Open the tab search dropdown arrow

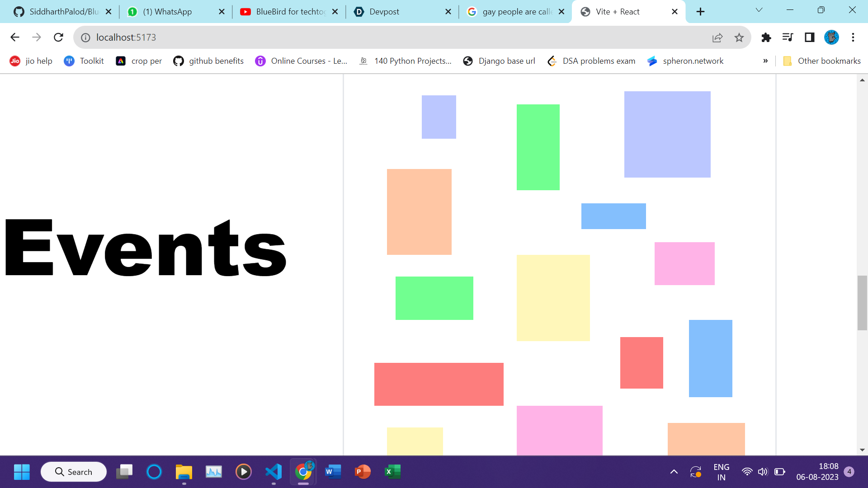pyautogui.click(x=759, y=10)
